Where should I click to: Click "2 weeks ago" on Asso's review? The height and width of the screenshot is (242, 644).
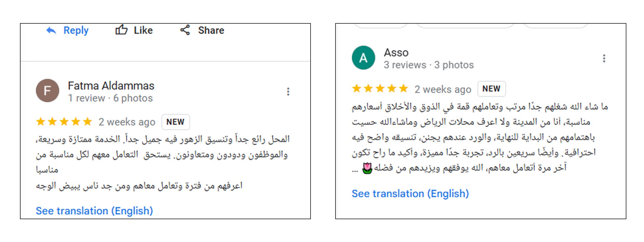(x=443, y=89)
